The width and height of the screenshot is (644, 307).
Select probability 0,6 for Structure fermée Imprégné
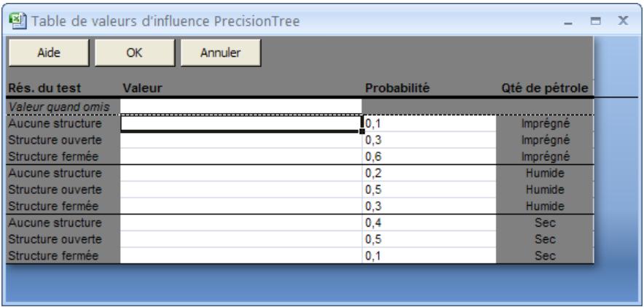[x=430, y=157]
